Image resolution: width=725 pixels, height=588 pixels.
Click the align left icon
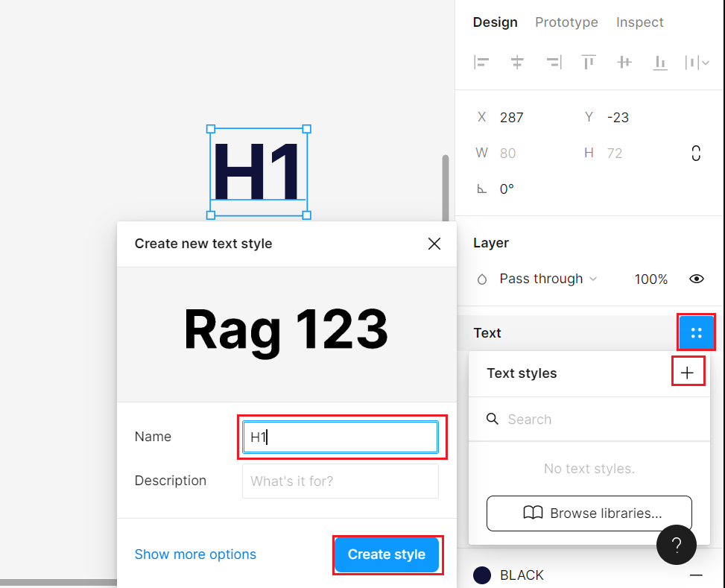click(481, 63)
